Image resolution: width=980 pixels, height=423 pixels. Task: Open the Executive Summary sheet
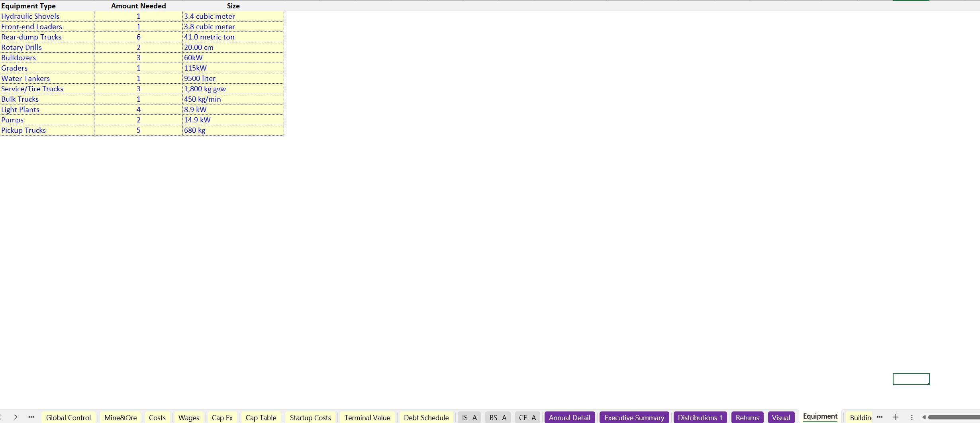[634, 417]
